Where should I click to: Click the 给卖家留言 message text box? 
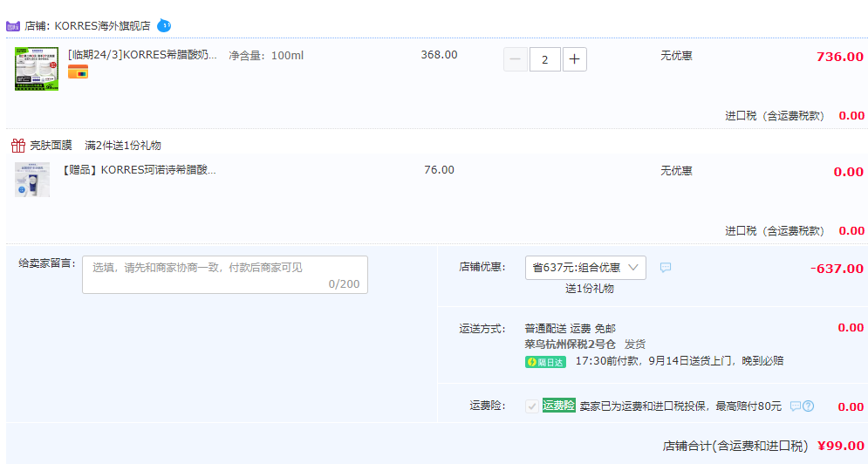point(225,275)
